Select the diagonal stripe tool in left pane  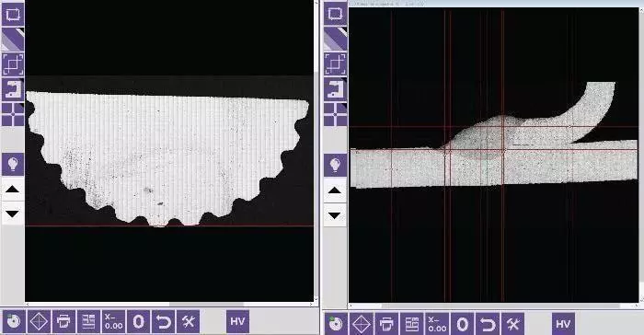13,40
